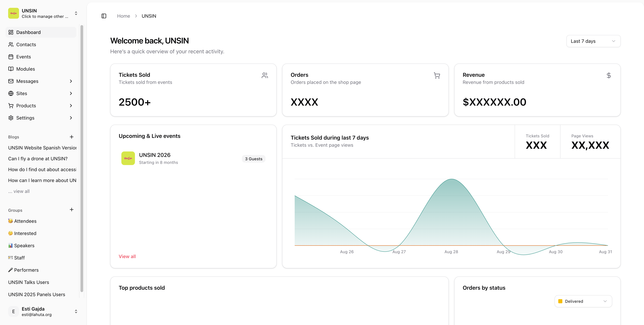
Task: Click cart icon on Orders card
Action: click(x=437, y=75)
